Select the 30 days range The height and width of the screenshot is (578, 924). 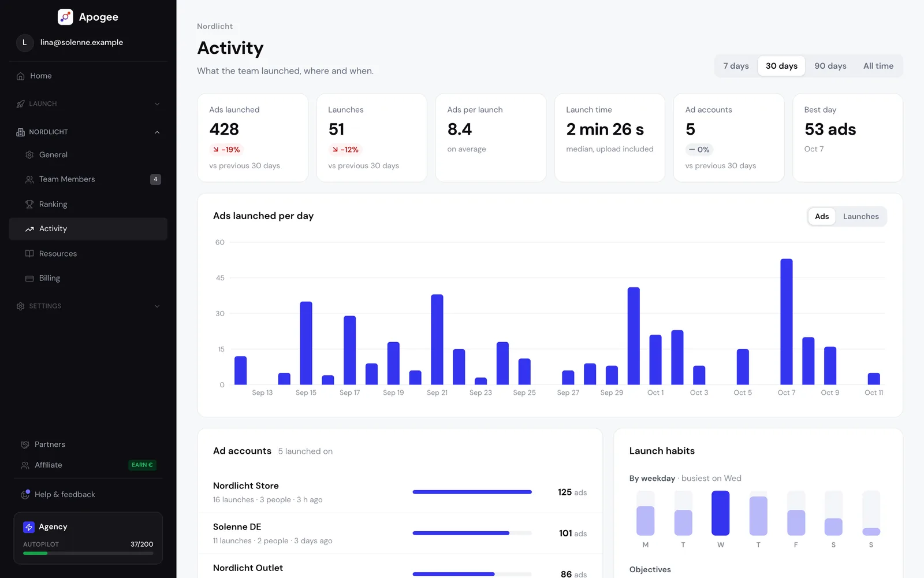(781, 66)
